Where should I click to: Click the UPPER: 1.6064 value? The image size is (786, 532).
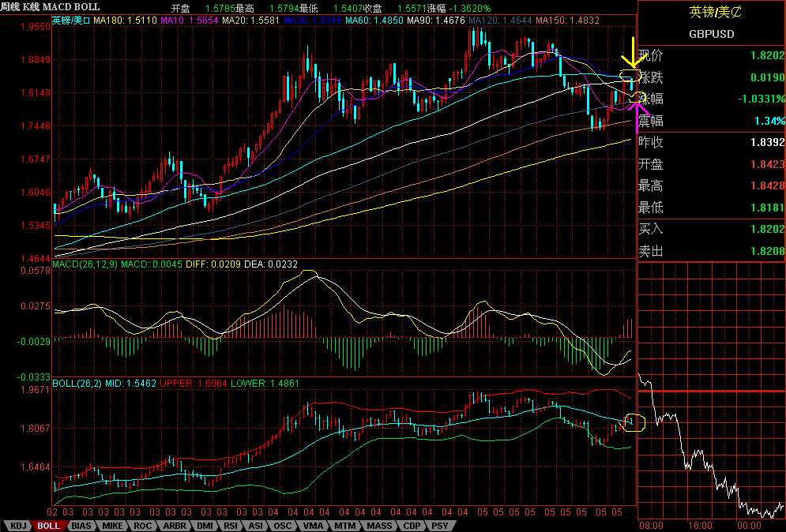click(194, 384)
